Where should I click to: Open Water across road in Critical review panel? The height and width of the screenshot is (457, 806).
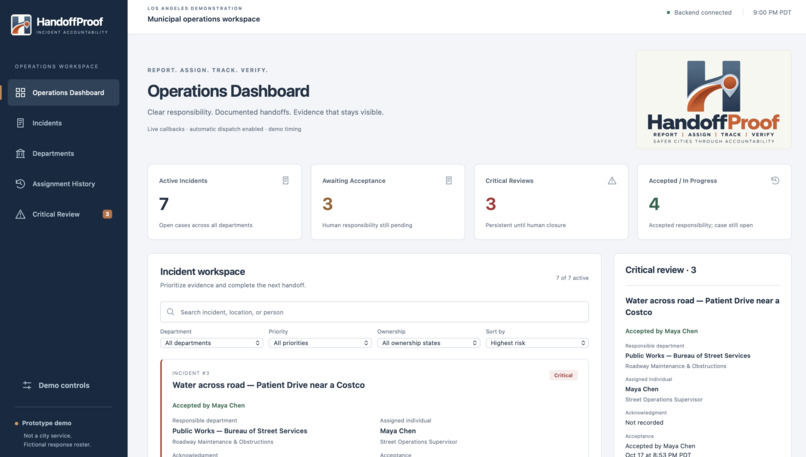[x=702, y=306]
